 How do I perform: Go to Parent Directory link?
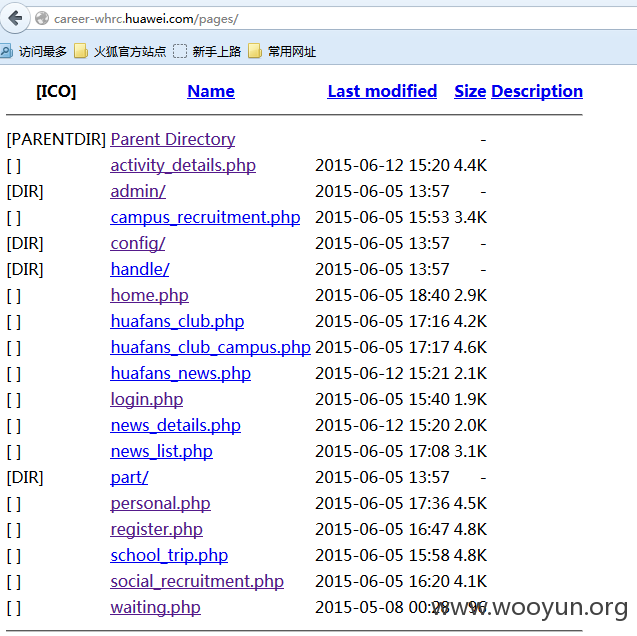173,139
